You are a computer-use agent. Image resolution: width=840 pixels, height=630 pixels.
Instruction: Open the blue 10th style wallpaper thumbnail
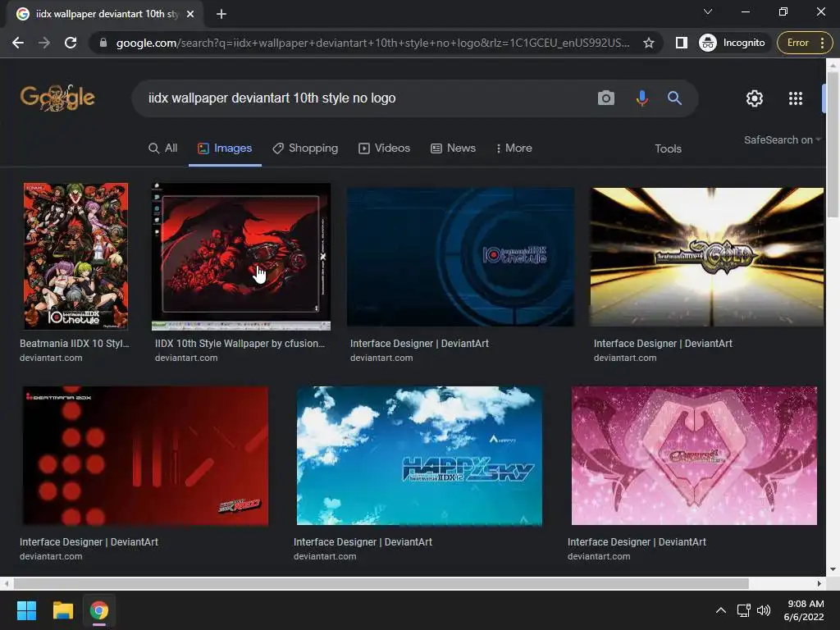tap(460, 257)
